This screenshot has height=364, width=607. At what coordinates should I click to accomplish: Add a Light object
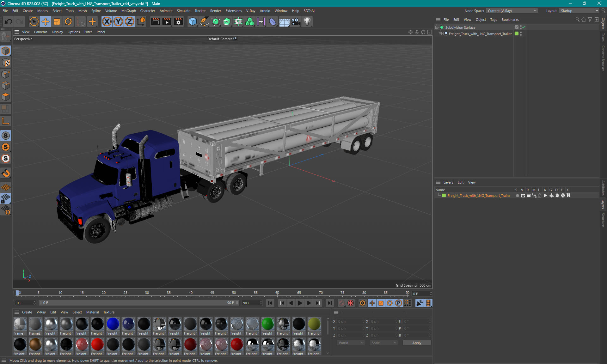tap(307, 21)
